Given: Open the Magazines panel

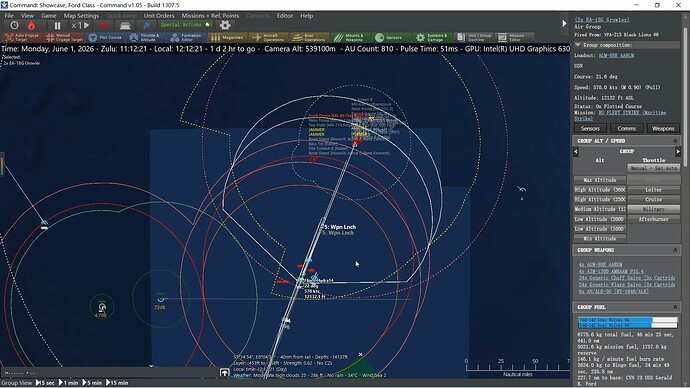Looking at the screenshot, I should click(227, 38).
